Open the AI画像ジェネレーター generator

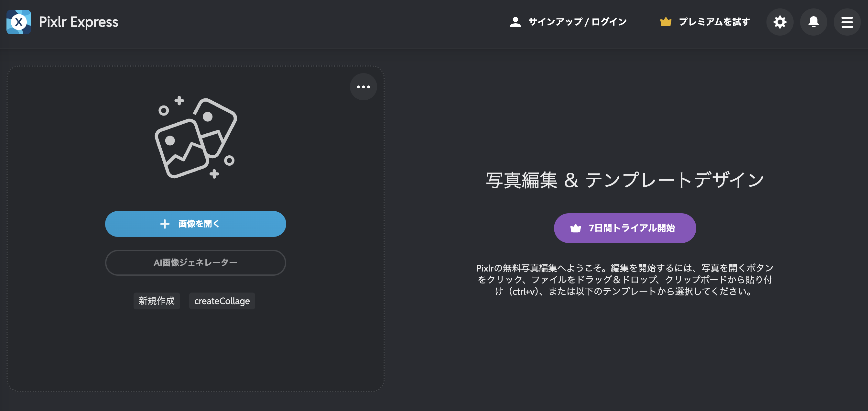[195, 263]
